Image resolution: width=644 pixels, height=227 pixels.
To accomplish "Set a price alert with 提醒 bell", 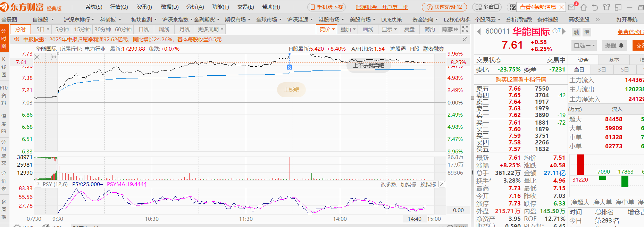I will [614, 45].
